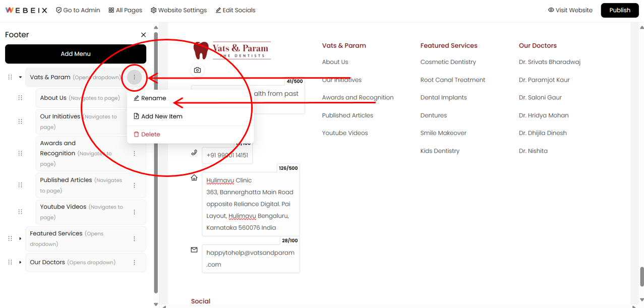Open Edit Socials
The width and height of the screenshot is (644, 308).
coord(235,10)
